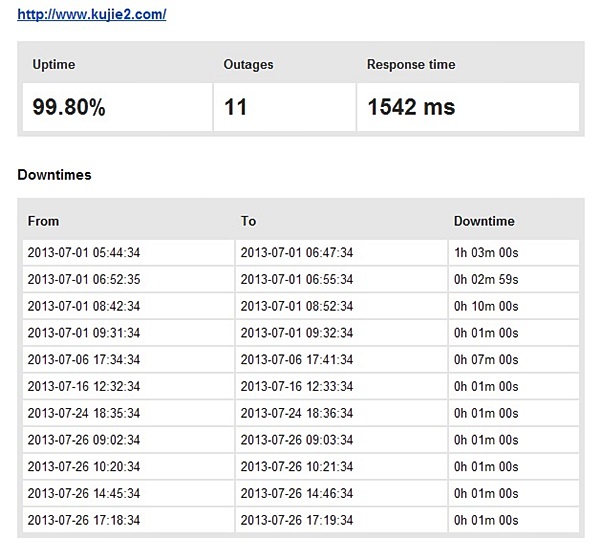Click the To column header

[248, 221]
